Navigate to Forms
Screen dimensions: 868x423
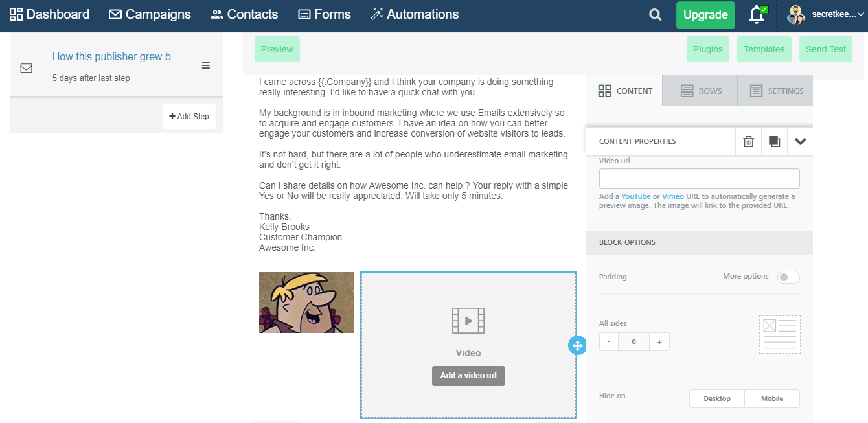[324, 14]
